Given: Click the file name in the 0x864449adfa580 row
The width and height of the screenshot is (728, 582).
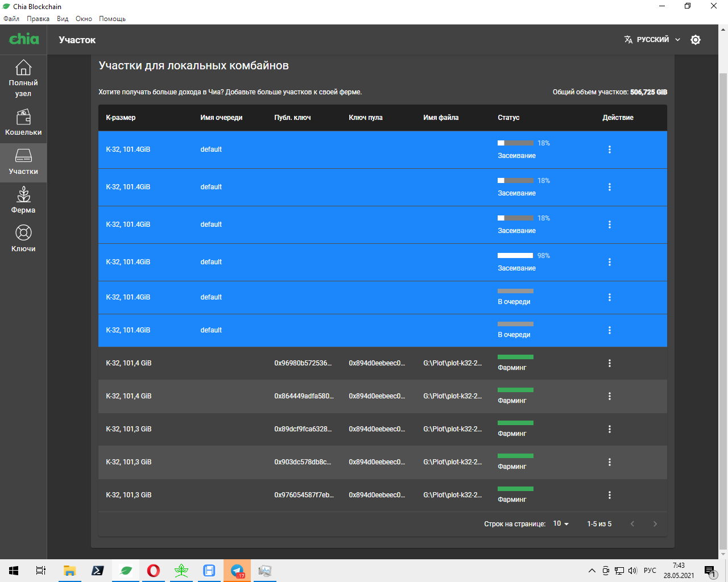Looking at the screenshot, I should [x=452, y=396].
